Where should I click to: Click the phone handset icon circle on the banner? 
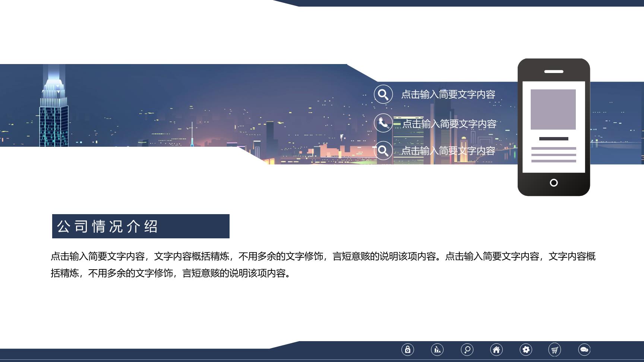[x=383, y=123]
